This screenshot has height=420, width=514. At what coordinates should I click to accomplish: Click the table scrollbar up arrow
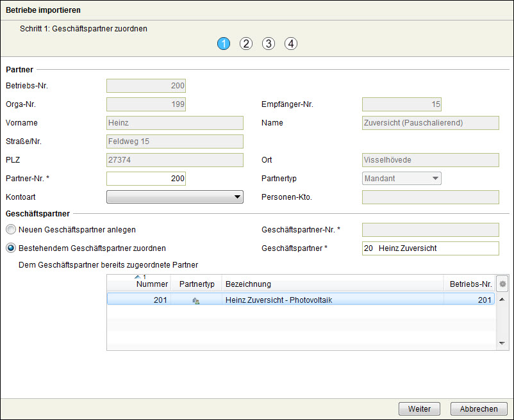click(x=502, y=300)
